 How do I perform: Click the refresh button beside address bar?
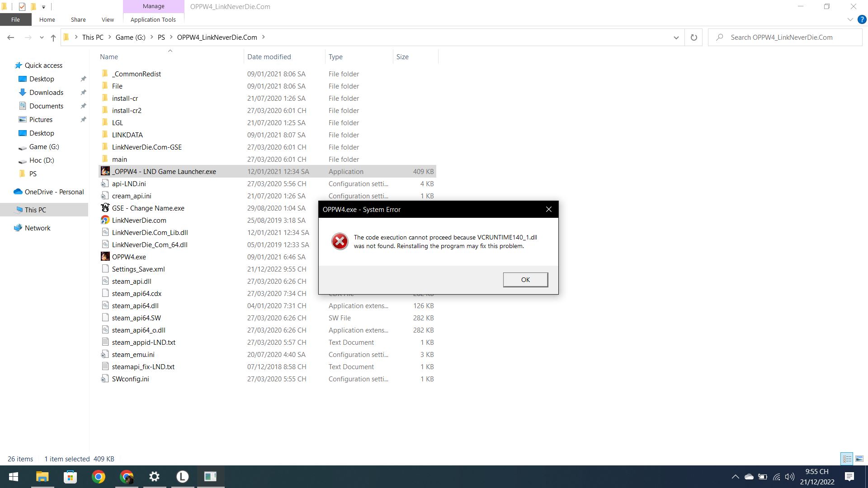pyautogui.click(x=693, y=38)
